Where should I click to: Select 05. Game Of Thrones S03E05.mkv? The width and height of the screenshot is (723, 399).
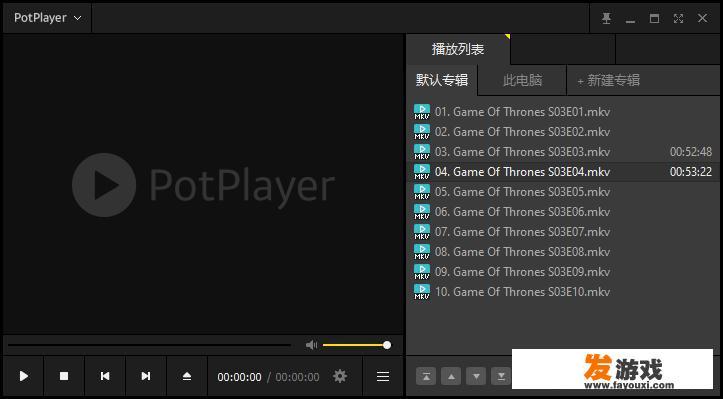pyautogui.click(x=563, y=191)
